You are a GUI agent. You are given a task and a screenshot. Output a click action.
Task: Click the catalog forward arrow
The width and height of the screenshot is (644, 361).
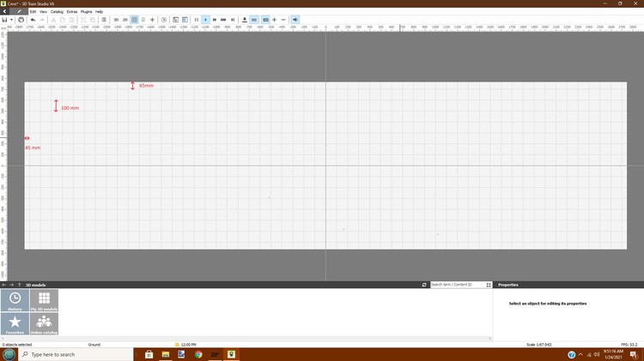pyautogui.click(x=11, y=285)
